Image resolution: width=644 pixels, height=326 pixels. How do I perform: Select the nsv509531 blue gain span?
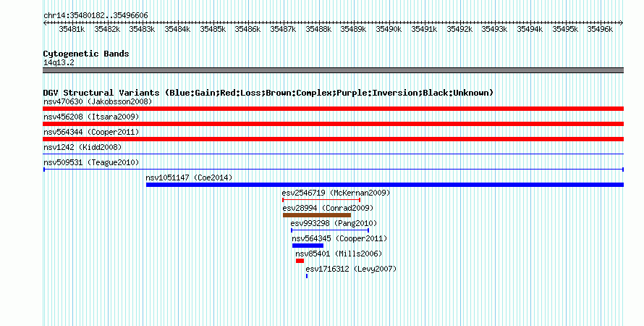(334, 170)
